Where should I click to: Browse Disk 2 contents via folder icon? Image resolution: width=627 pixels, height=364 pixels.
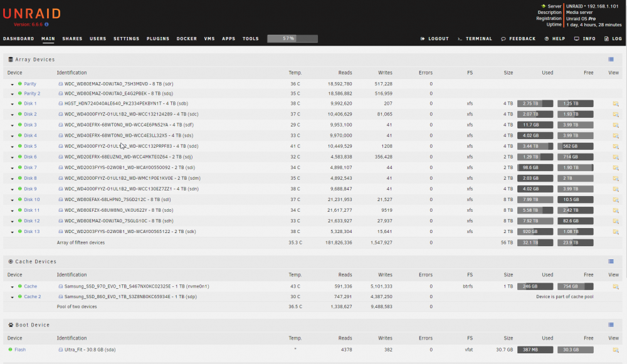tap(616, 114)
